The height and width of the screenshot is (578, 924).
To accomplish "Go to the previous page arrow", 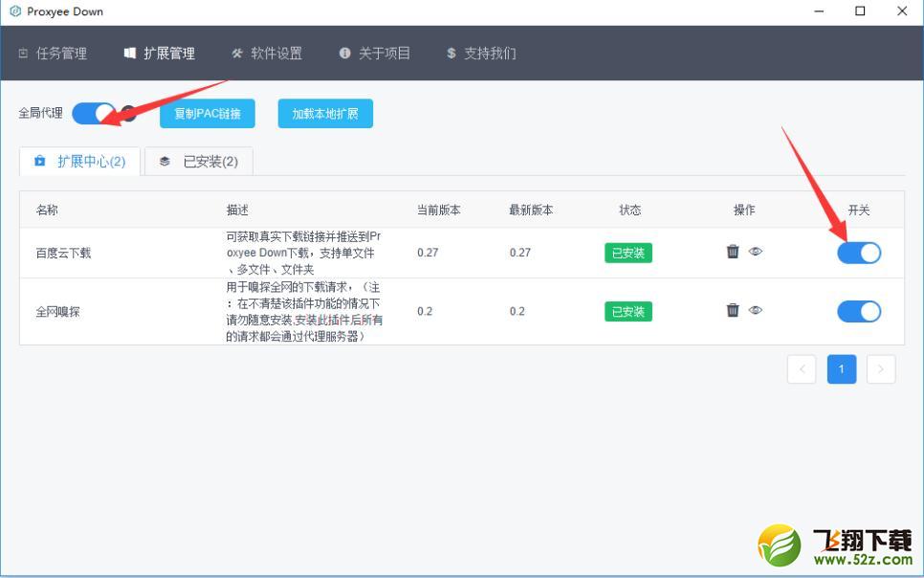I will click(802, 369).
